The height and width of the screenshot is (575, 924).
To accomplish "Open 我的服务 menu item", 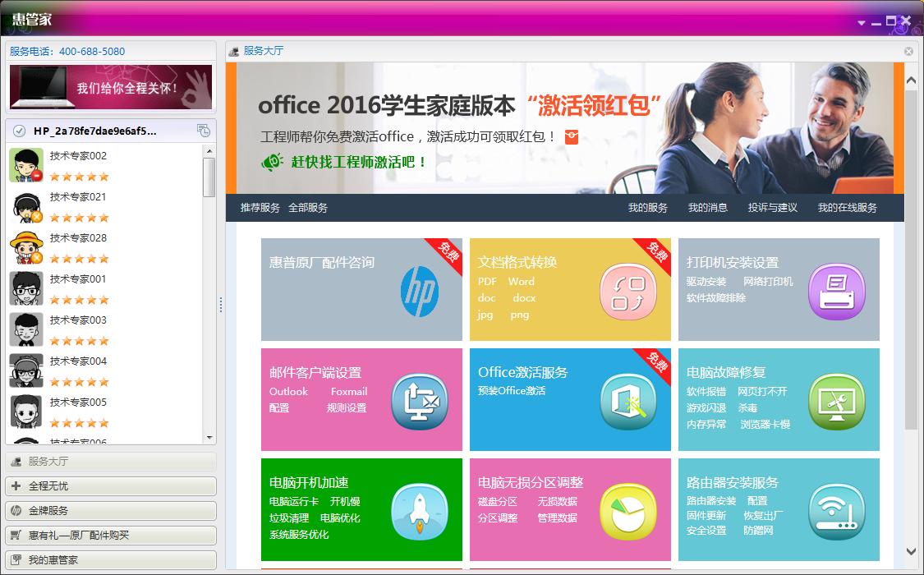I will pos(648,208).
